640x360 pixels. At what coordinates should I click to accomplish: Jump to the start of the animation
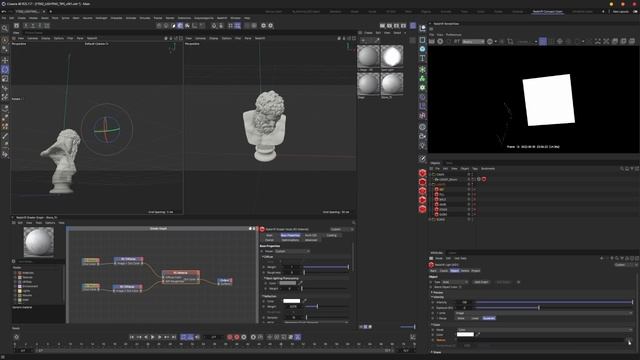point(132,337)
